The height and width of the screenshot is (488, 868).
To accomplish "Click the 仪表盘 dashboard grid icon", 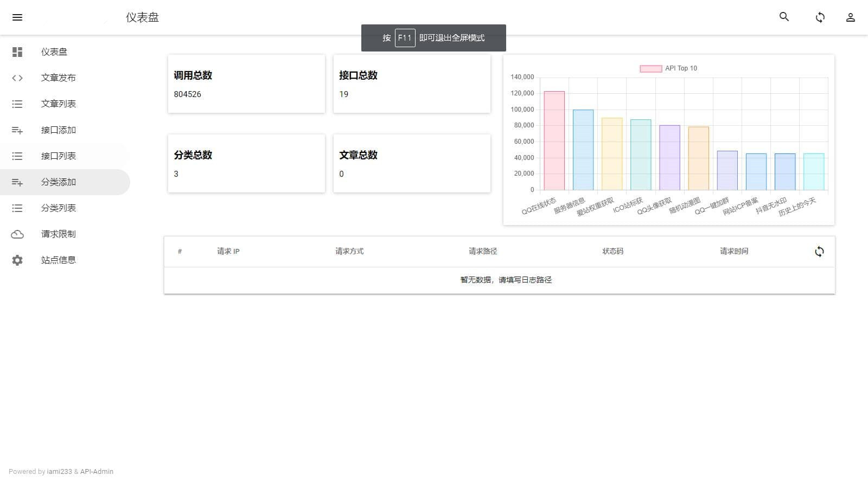I will [17, 52].
